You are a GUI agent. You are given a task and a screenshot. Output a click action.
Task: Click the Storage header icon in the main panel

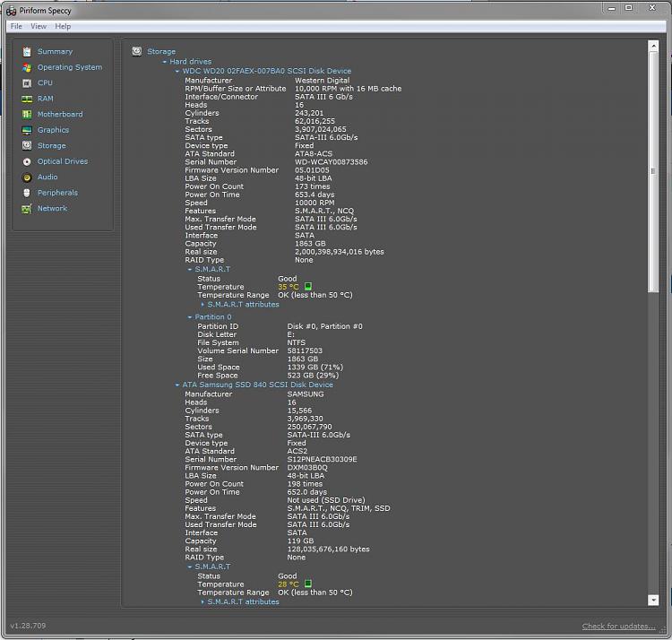coord(137,51)
